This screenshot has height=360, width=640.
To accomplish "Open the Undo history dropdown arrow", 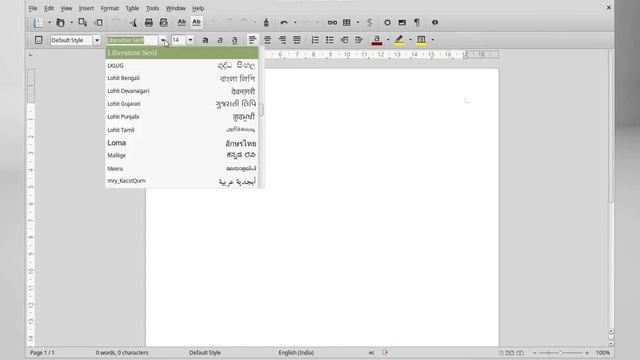I will (x=295, y=22).
